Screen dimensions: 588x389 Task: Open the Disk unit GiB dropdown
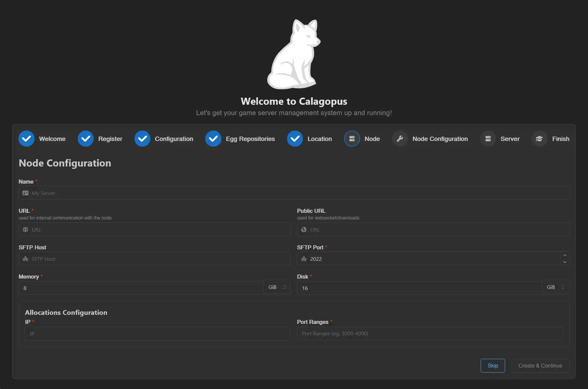click(555, 287)
